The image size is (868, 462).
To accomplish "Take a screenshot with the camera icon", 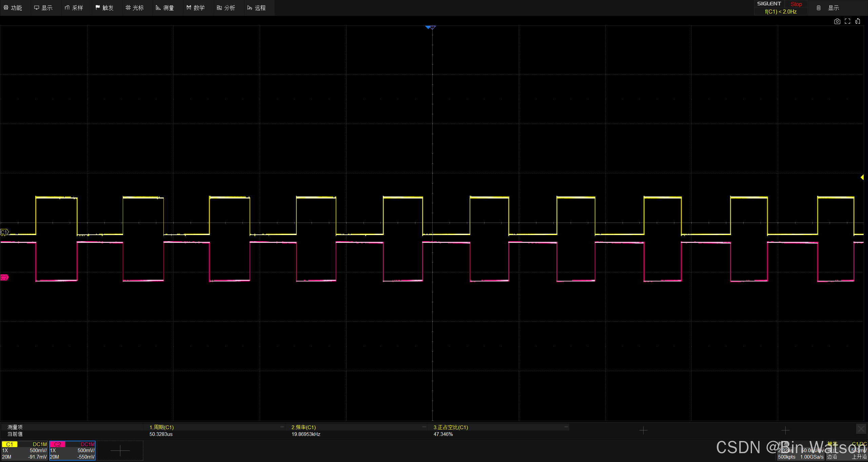I will pyautogui.click(x=837, y=21).
